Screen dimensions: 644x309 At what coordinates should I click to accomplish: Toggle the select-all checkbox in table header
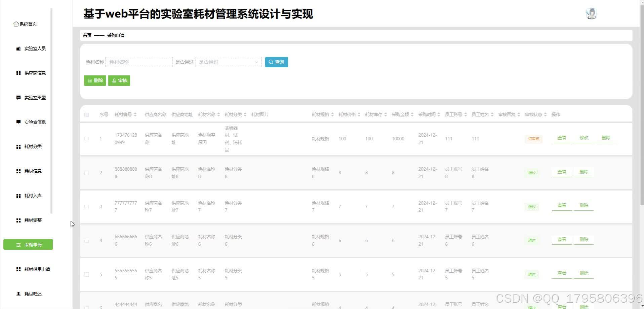pyautogui.click(x=87, y=115)
